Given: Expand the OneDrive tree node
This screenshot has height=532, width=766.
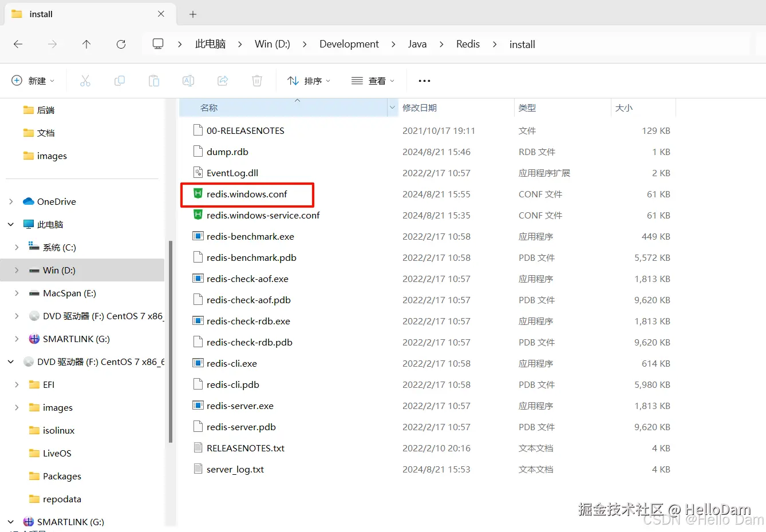Looking at the screenshot, I should [11, 201].
